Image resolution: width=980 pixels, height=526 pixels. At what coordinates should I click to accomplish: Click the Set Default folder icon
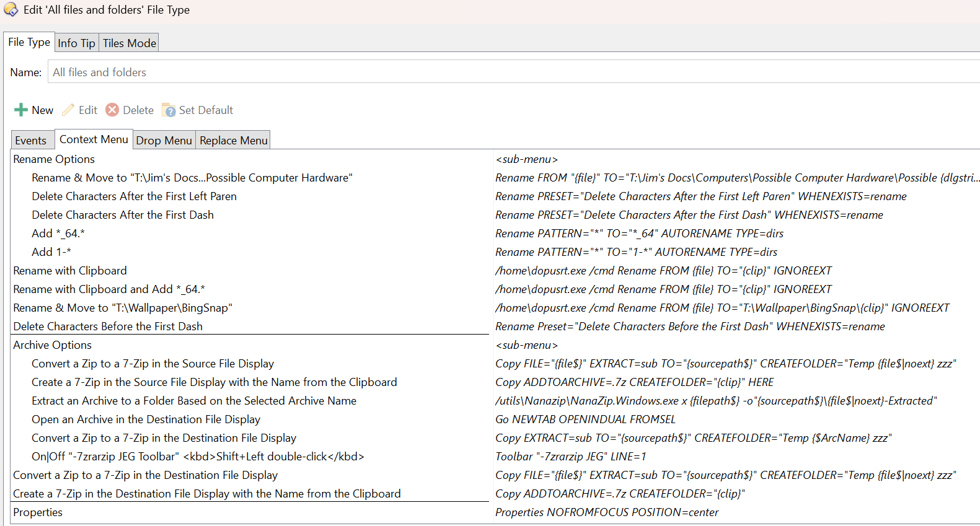click(169, 110)
